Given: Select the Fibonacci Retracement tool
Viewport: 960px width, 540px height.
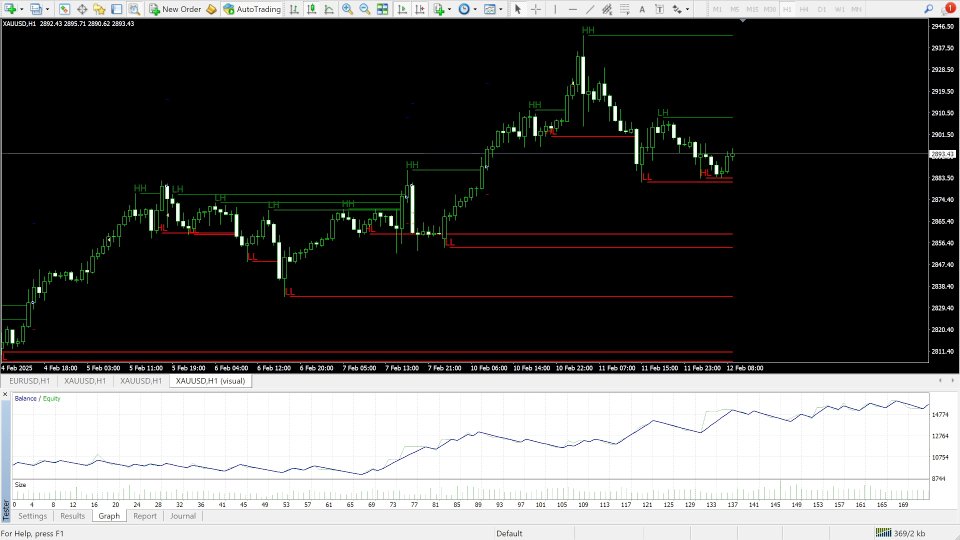Looking at the screenshot, I should (x=624, y=9).
